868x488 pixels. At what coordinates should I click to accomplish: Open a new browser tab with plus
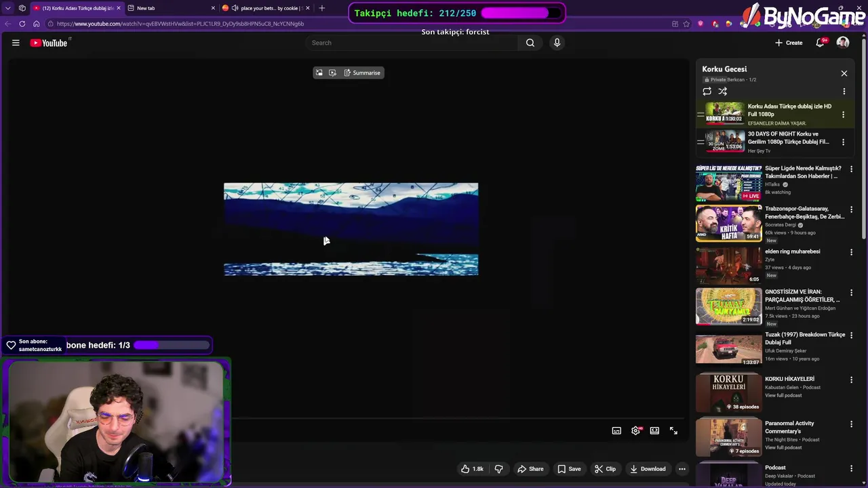pos(322,8)
